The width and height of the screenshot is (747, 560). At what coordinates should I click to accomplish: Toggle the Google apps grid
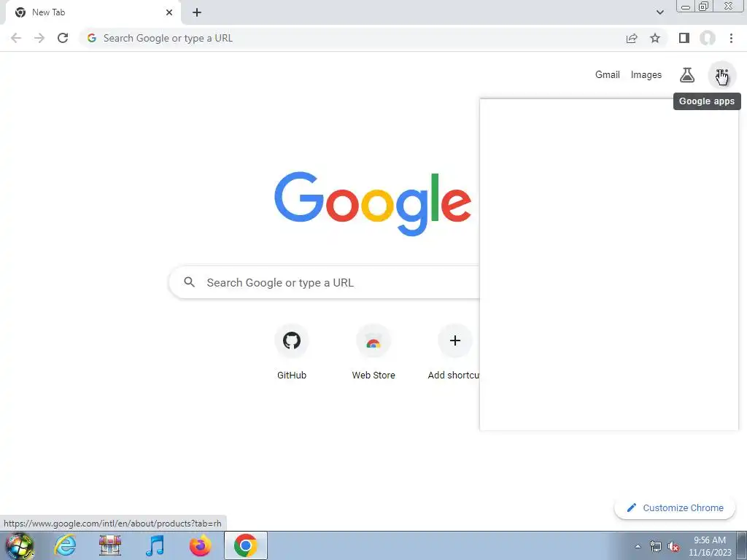click(722, 75)
